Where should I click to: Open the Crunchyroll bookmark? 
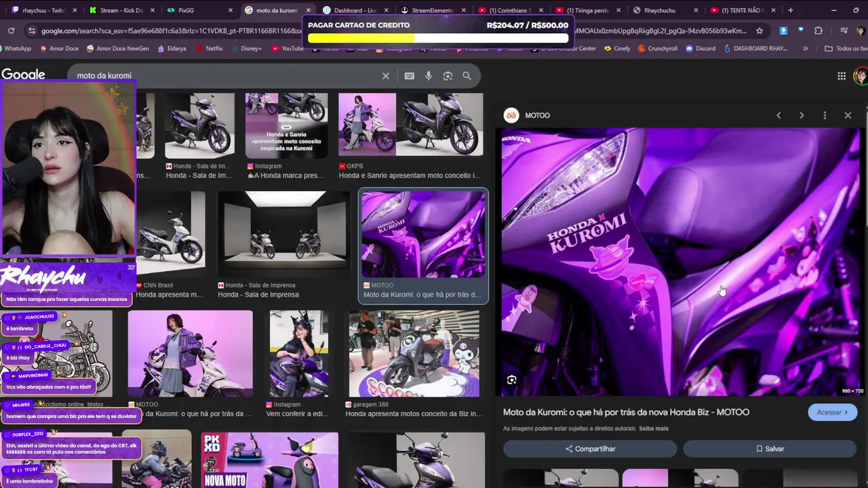coord(658,48)
